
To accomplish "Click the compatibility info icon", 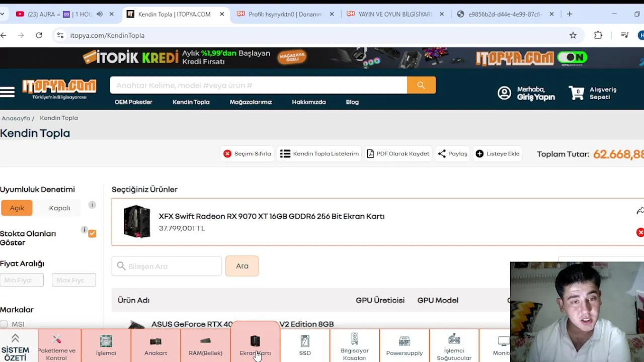I will pyautogui.click(x=92, y=205).
